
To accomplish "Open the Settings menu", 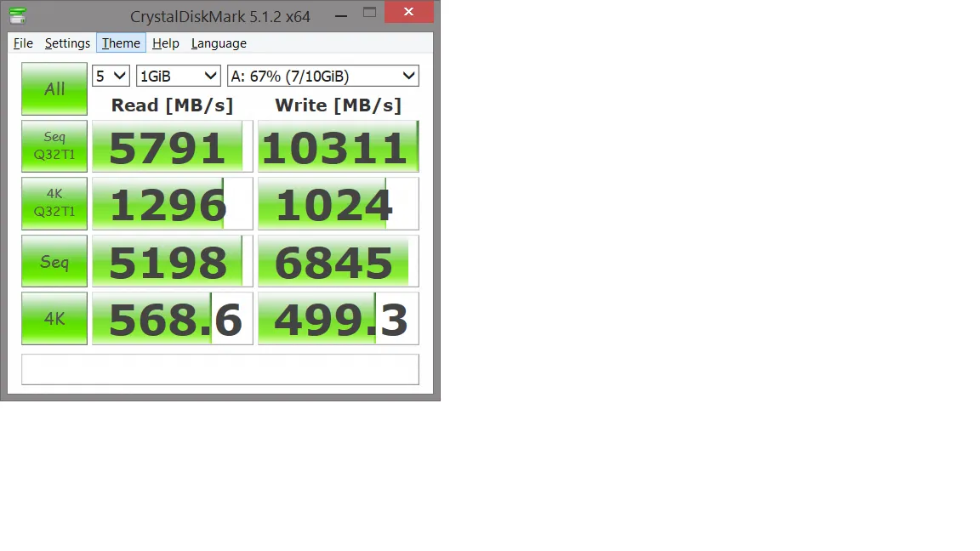I will [67, 43].
